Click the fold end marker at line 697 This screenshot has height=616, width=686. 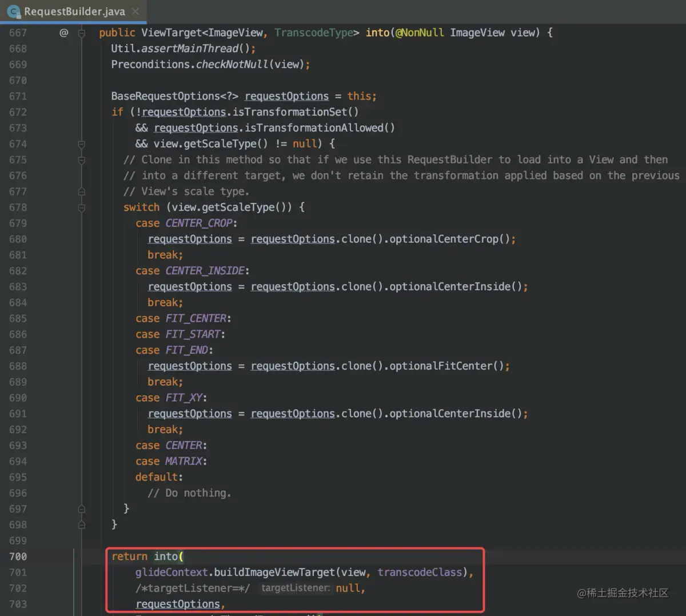[x=82, y=509]
